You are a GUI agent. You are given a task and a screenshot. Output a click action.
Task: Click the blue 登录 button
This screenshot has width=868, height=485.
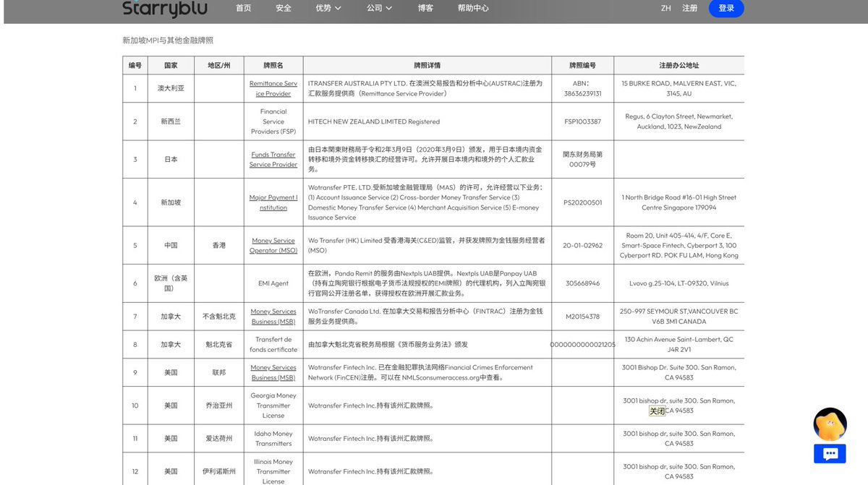coord(726,8)
